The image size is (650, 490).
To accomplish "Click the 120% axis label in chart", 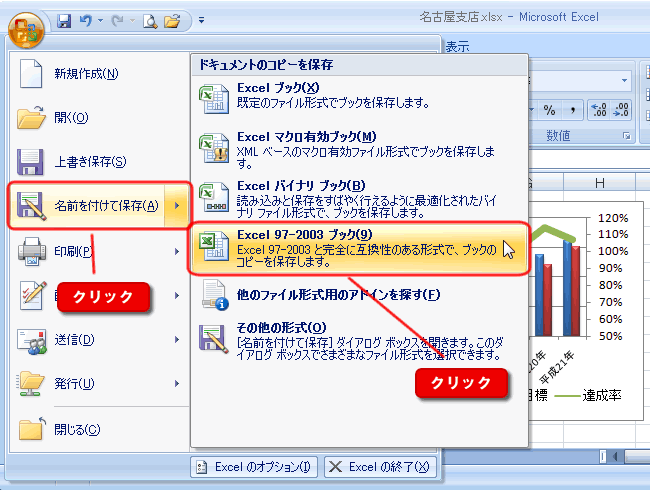I will (613, 218).
